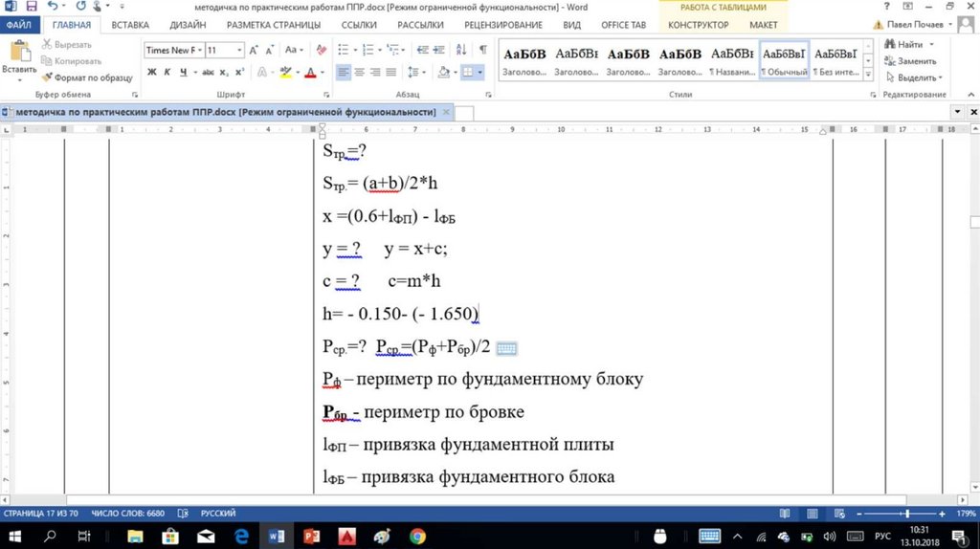Apply the Без интервала style

coord(835,60)
